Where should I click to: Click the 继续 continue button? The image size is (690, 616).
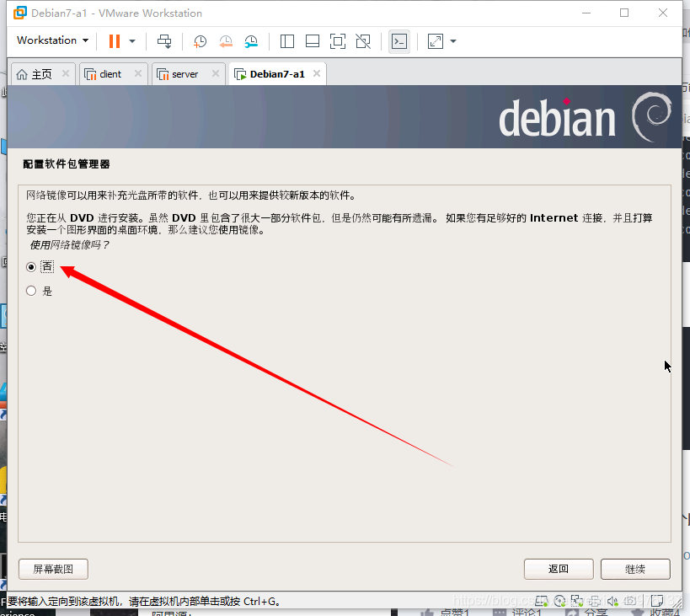(x=635, y=569)
